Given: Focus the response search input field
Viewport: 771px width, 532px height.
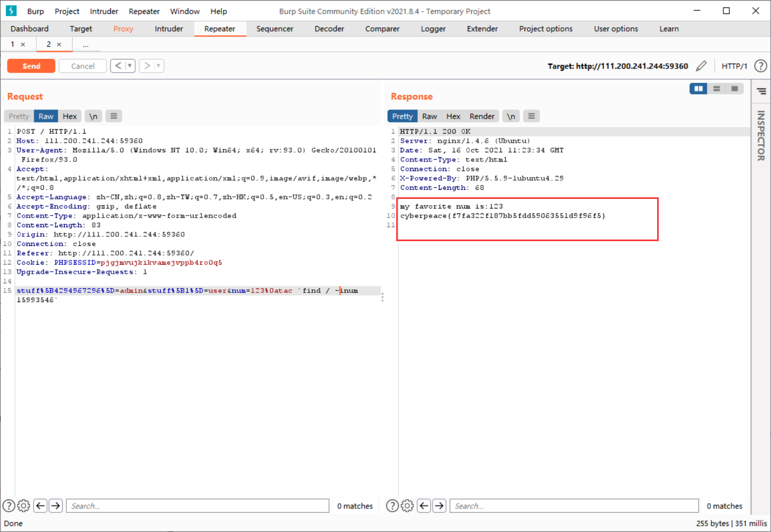Looking at the screenshot, I should pos(574,506).
